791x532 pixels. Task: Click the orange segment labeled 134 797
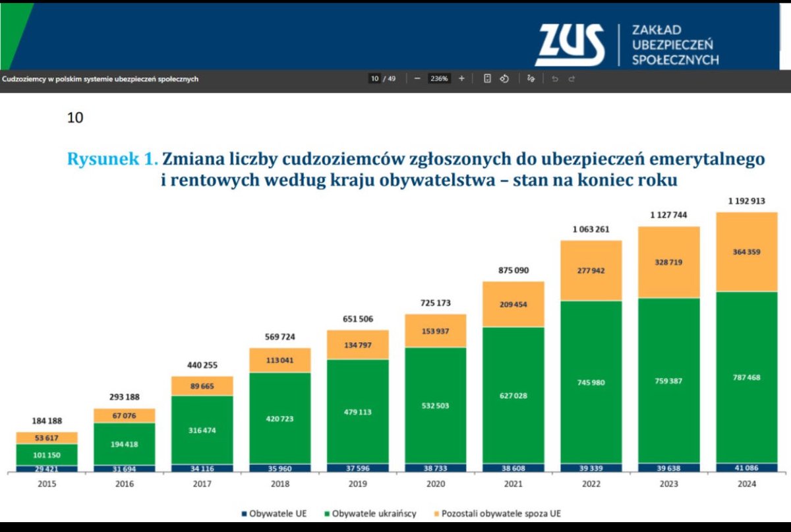(x=357, y=345)
